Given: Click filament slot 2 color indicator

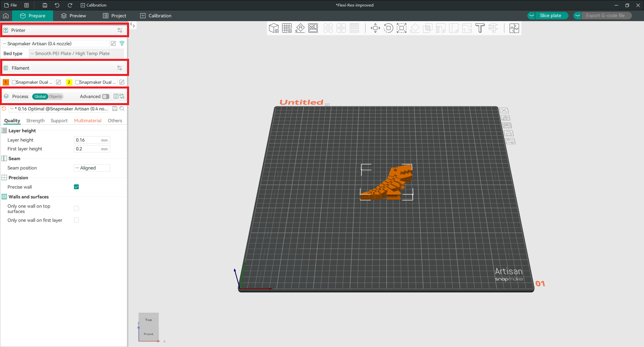Looking at the screenshot, I should [69, 82].
